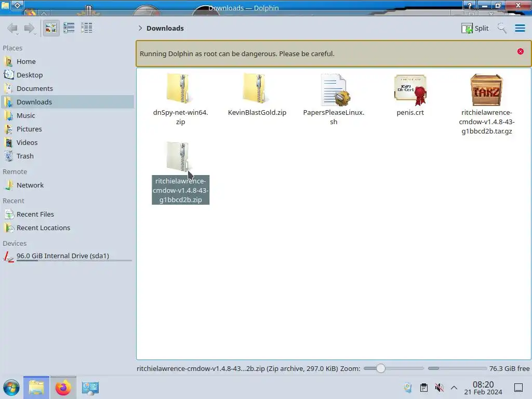Click the free disk space bar

point(457,368)
